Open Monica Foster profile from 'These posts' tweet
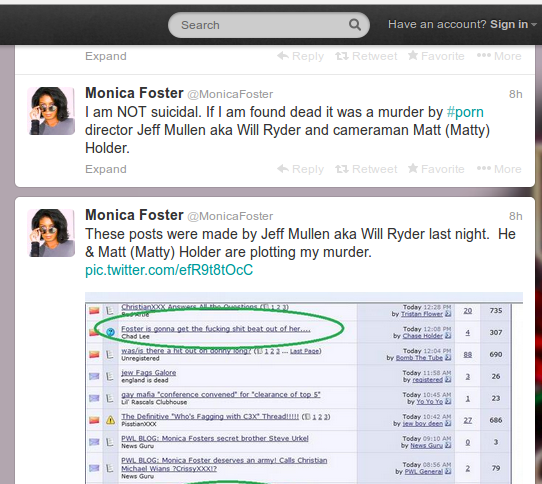 (x=134, y=215)
